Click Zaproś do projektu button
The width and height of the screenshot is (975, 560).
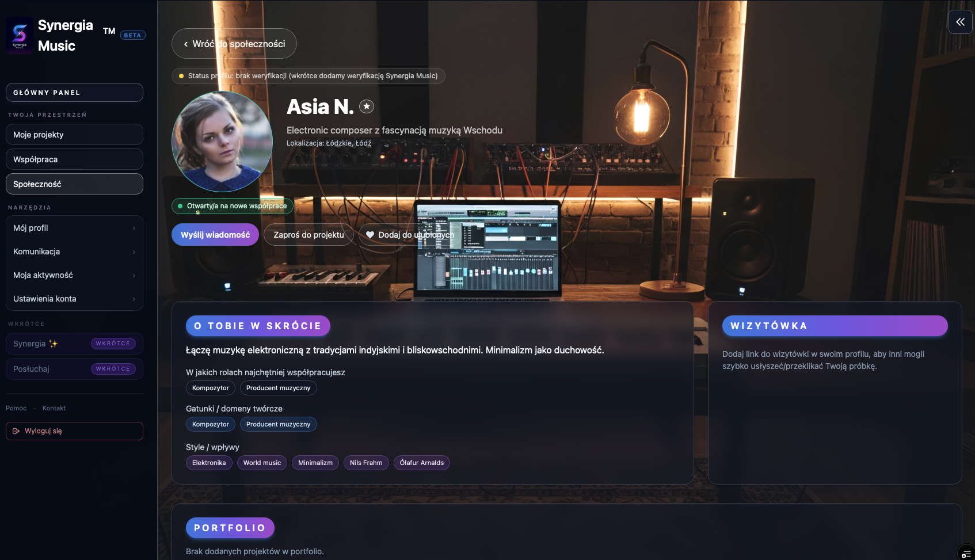tap(309, 235)
